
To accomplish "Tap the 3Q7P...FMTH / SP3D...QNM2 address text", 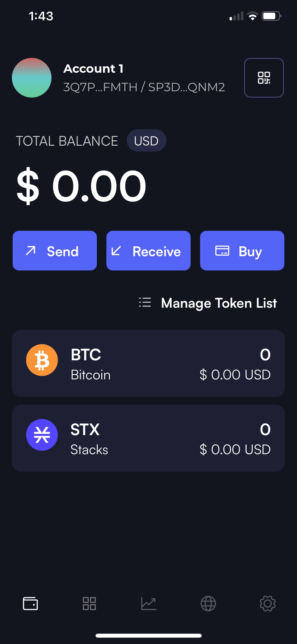I will pos(144,87).
